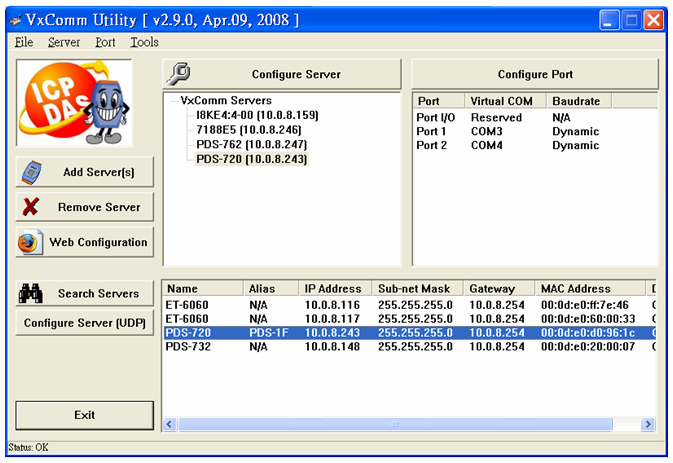The width and height of the screenshot is (673, 463).
Task: Click MAC address 00:0d:e0:ff:7e:46
Action: [585, 305]
